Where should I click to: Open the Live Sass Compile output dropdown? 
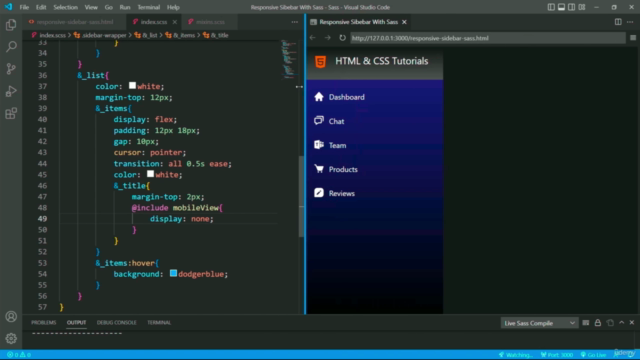[539, 323]
